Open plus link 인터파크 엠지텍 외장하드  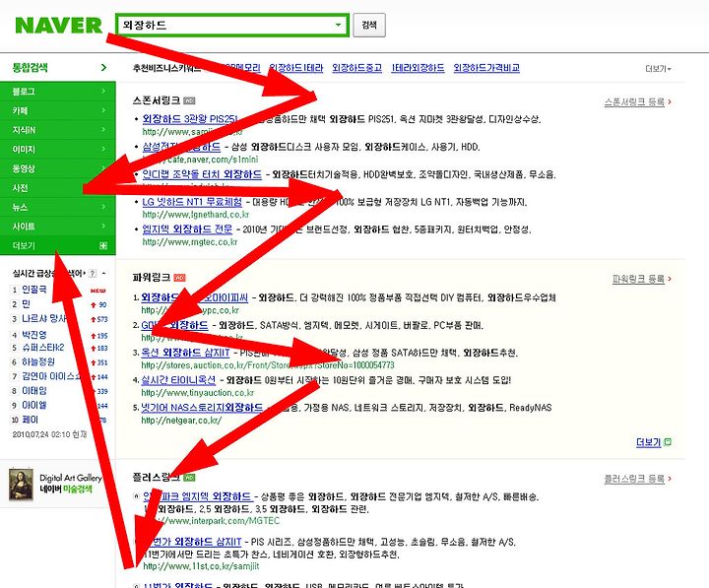pyautogui.click(x=198, y=496)
